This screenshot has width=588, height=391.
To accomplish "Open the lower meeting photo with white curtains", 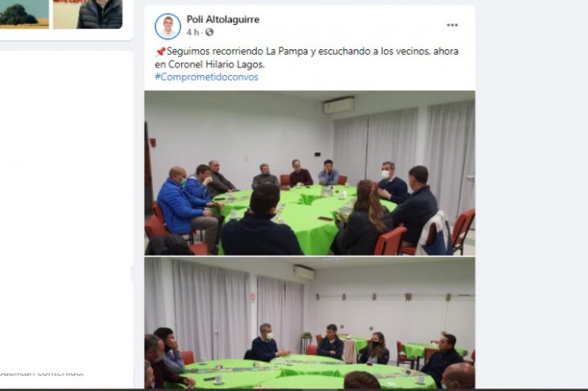I will (x=310, y=322).
